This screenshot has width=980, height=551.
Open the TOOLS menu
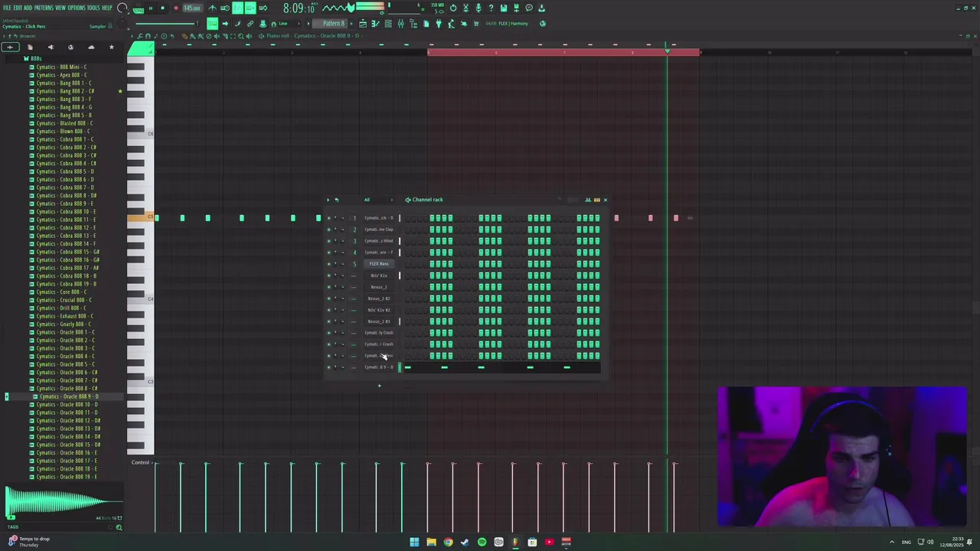(x=93, y=8)
